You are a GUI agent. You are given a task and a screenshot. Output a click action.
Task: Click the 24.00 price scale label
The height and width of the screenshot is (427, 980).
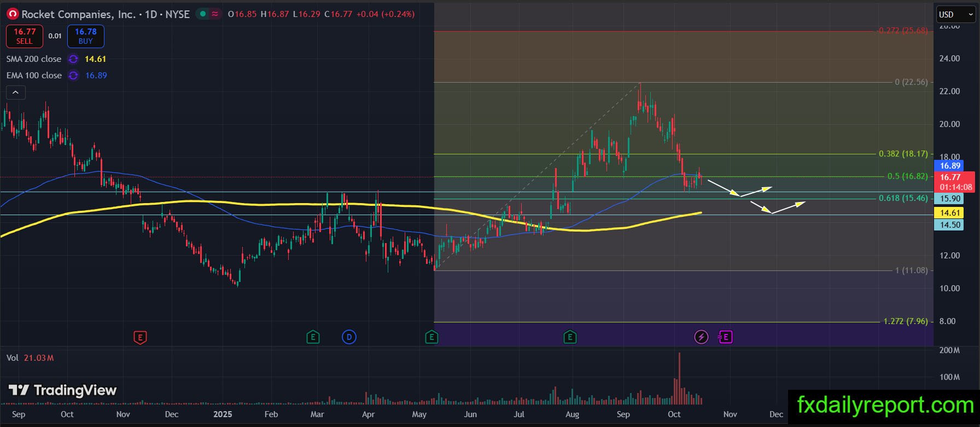coord(949,59)
